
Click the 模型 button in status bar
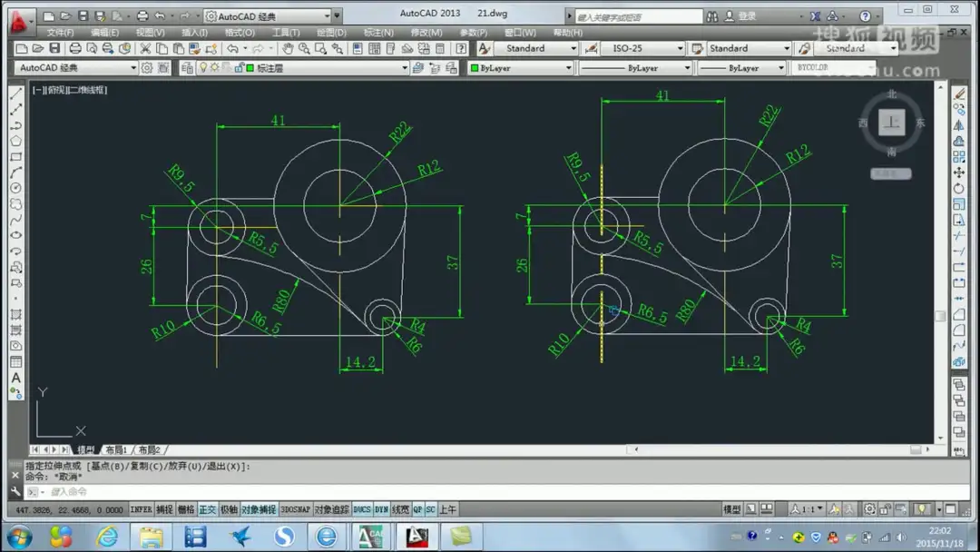(x=732, y=509)
